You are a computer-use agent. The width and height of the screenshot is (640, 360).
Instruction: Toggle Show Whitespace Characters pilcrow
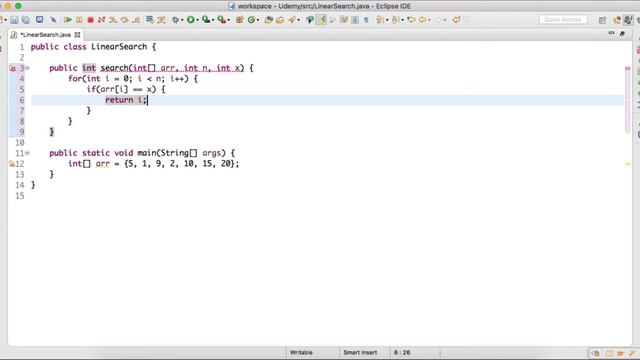coord(366,20)
